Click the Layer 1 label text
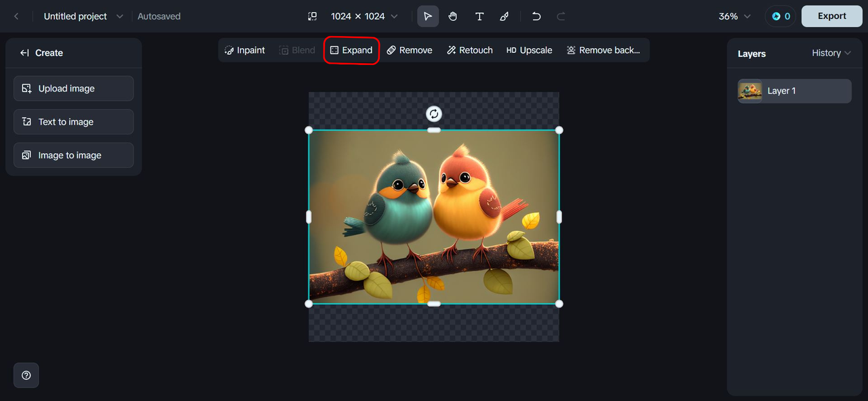The width and height of the screenshot is (868, 401). 782,91
